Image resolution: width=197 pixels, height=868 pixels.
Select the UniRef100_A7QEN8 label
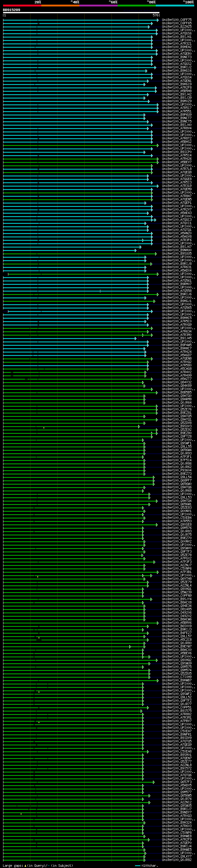click(177, 358)
